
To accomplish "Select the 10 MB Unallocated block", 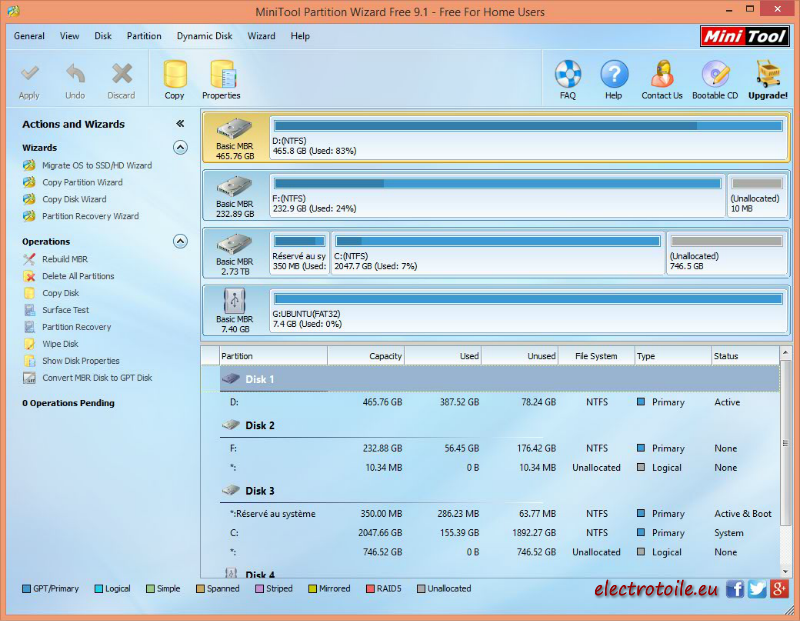I will 757,195.
